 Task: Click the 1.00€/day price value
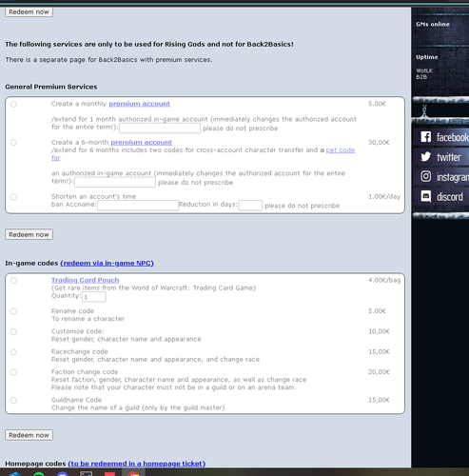tap(384, 197)
